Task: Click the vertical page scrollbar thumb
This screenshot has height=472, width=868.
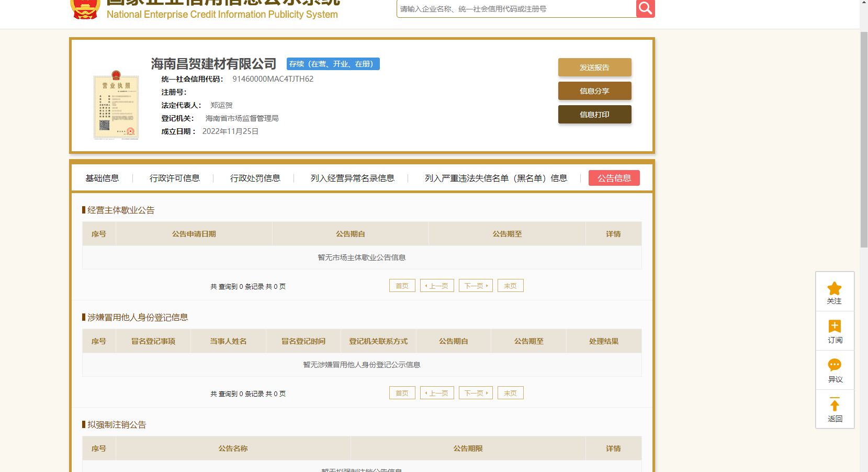Action: [864, 139]
